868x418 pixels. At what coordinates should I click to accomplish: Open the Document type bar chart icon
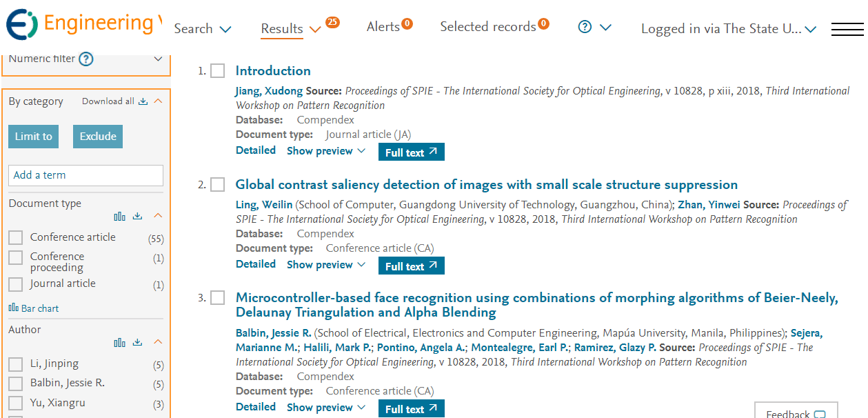click(x=120, y=216)
